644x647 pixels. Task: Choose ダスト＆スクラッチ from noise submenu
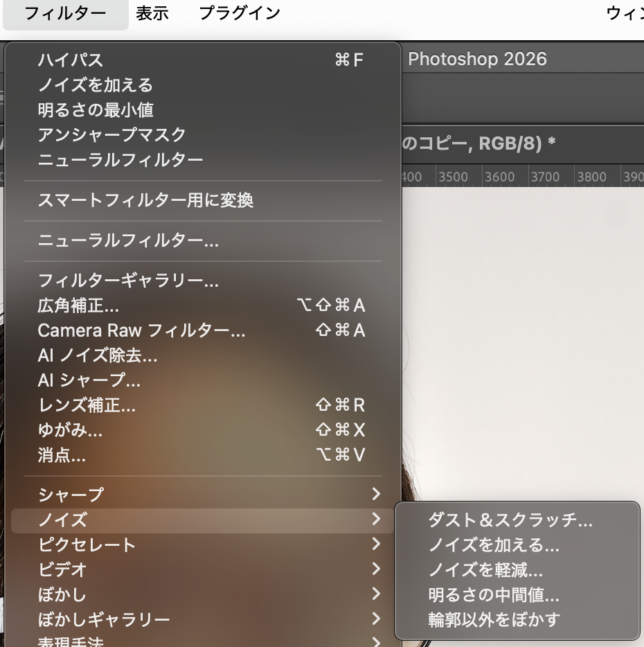(x=510, y=520)
